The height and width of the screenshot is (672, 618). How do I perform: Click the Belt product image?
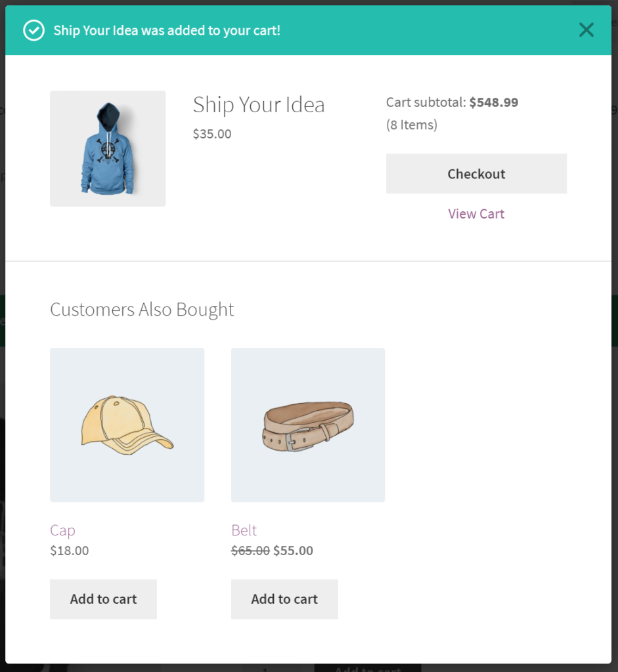pyautogui.click(x=307, y=425)
